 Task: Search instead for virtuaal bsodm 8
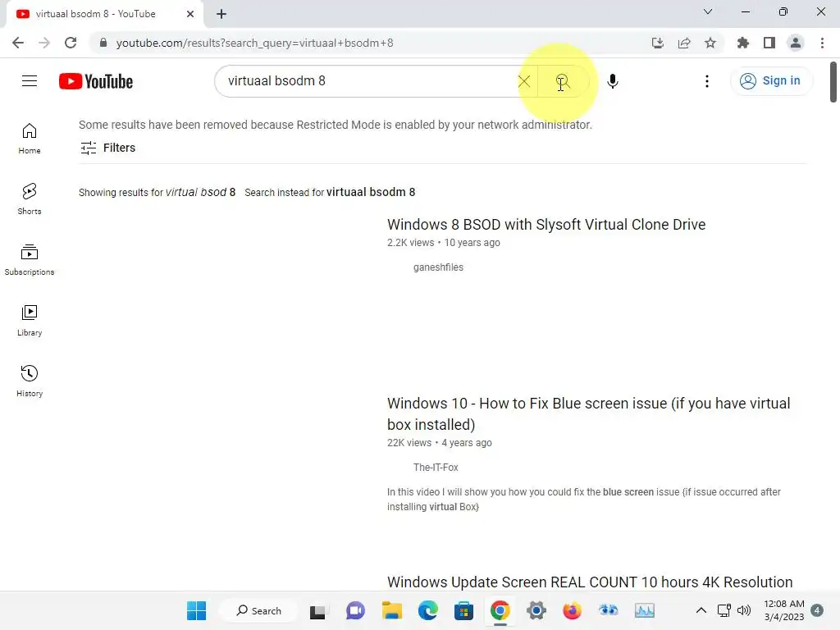point(371,192)
